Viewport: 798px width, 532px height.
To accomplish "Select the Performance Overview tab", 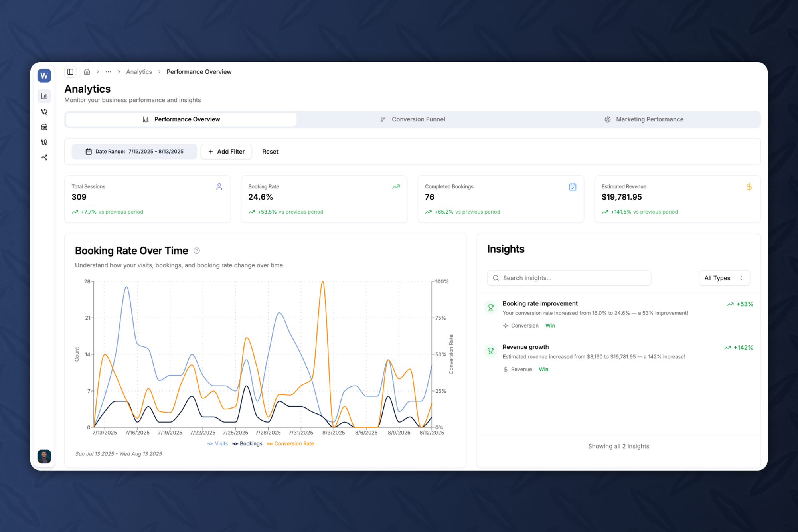I will pyautogui.click(x=181, y=119).
